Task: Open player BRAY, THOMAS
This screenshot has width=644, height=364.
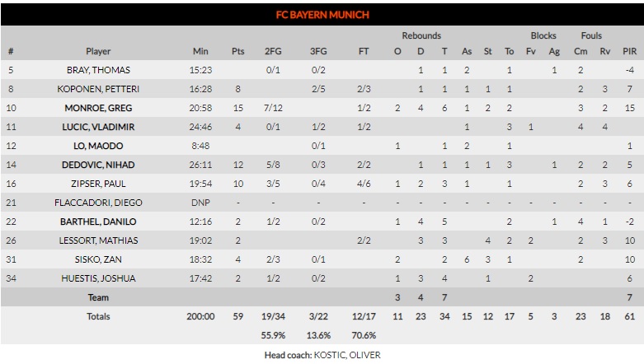Action: 98,70
